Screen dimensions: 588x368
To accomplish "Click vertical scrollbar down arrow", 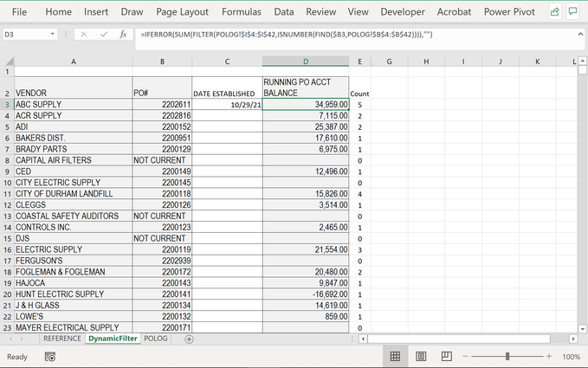I will (x=583, y=329).
